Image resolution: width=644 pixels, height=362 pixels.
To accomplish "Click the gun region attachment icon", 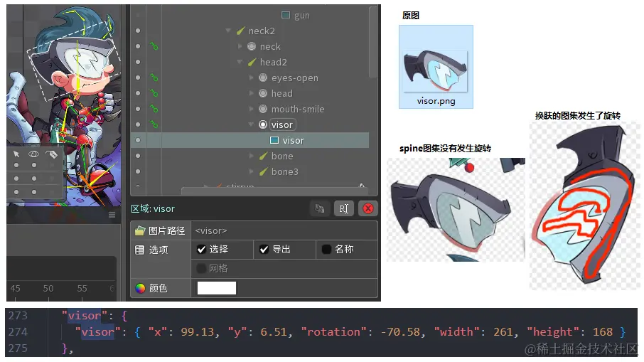I will pyautogui.click(x=286, y=15).
